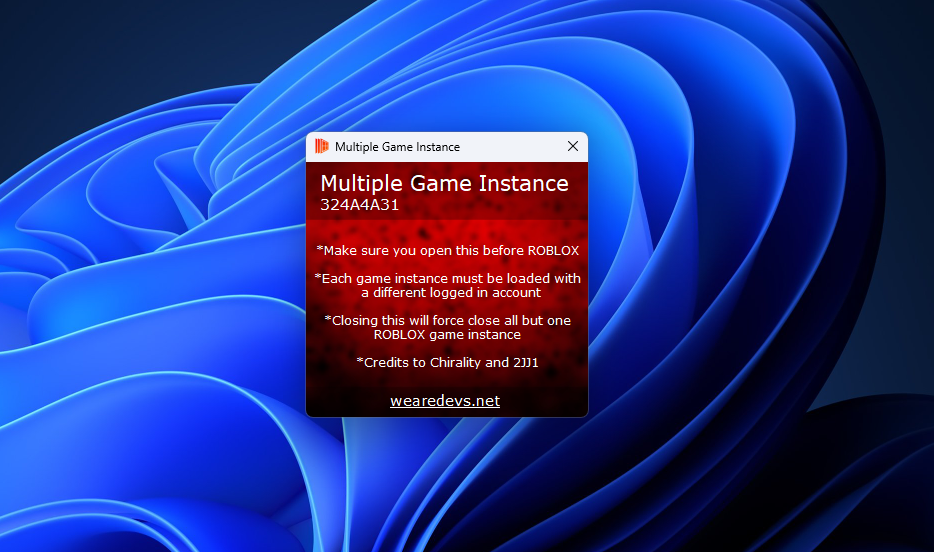Click the line '*Closing this will force close all but one'
The height and width of the screenshot is (552, 934).
[x=447, y=320]
